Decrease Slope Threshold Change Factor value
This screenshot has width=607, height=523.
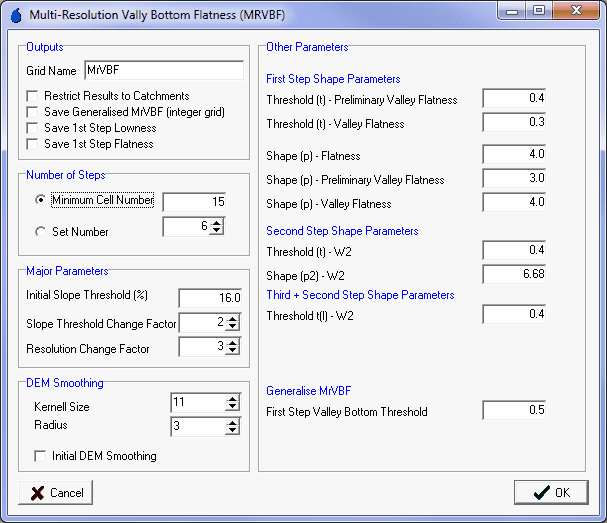coord(233,326)
